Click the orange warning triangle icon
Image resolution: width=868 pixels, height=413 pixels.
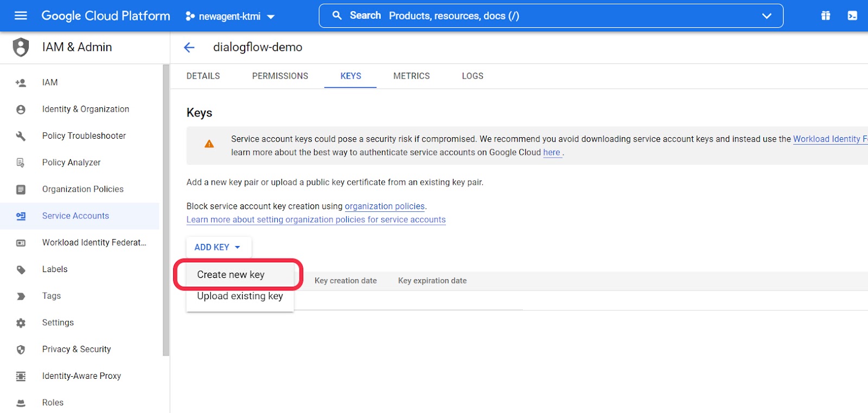tap(209, 144)
